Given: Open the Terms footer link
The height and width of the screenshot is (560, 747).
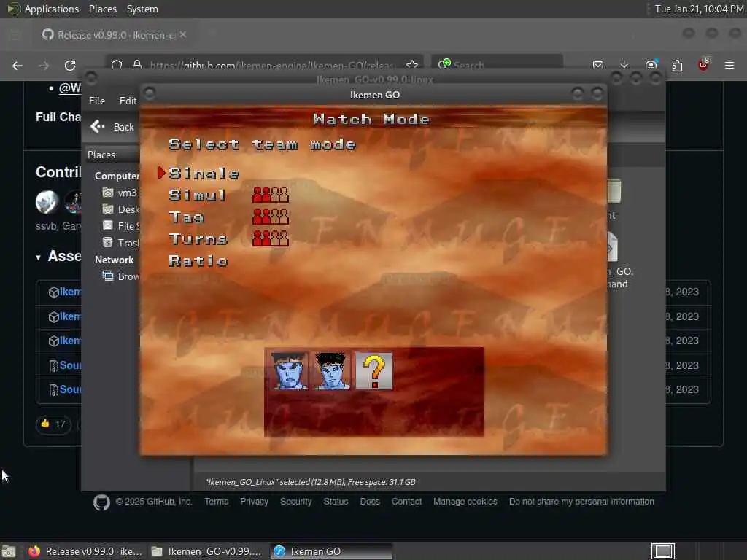Looking at the screenshot, I should pos(216,502).
